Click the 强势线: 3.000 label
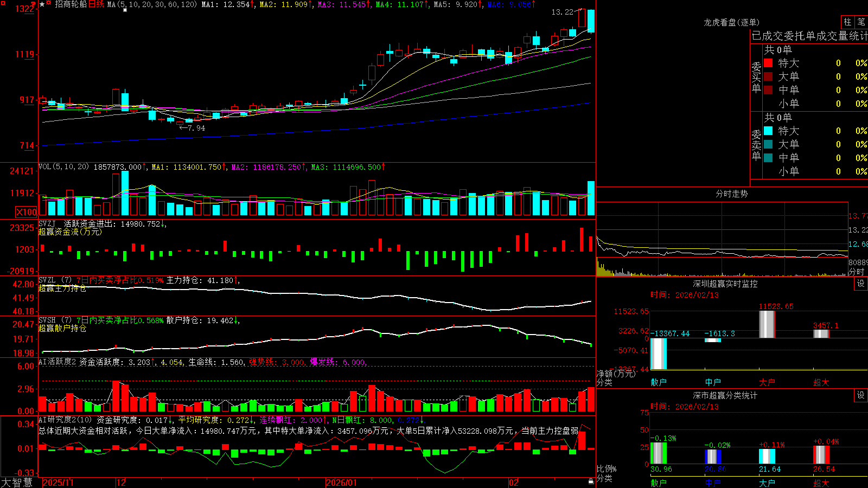Screen dimensions: 868x488 click(277, 362)
